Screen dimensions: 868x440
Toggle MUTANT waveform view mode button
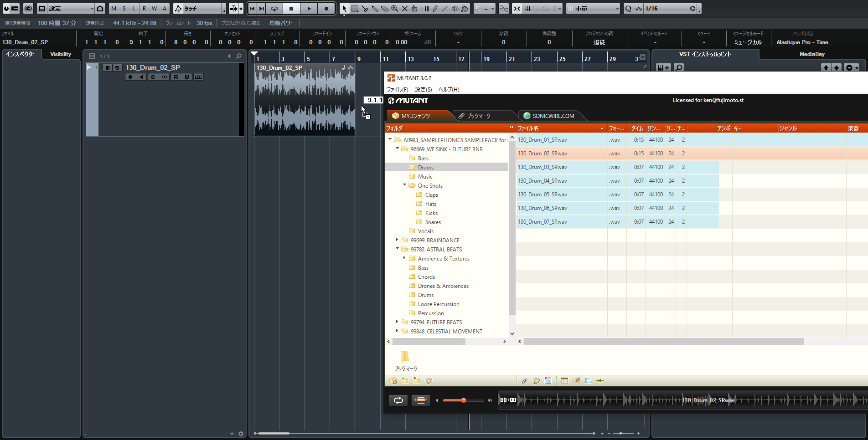tap(420, 400)
